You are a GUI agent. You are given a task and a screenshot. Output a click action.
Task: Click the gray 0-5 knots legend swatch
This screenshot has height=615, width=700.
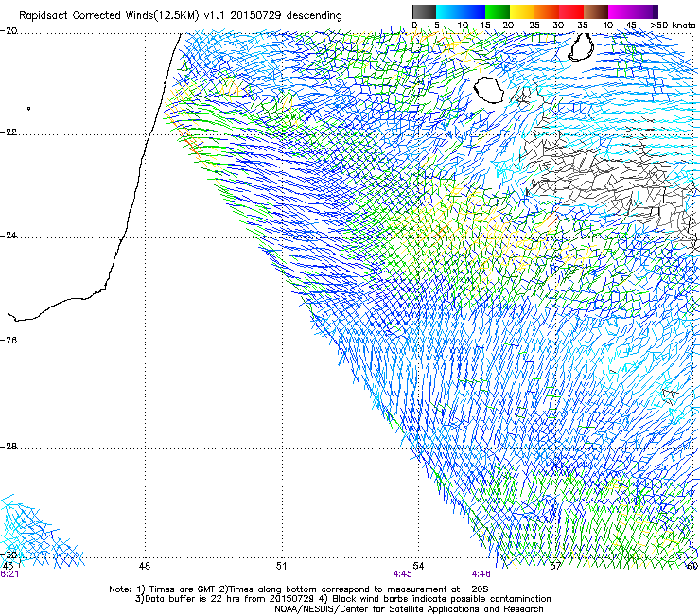tap(424, 11)
